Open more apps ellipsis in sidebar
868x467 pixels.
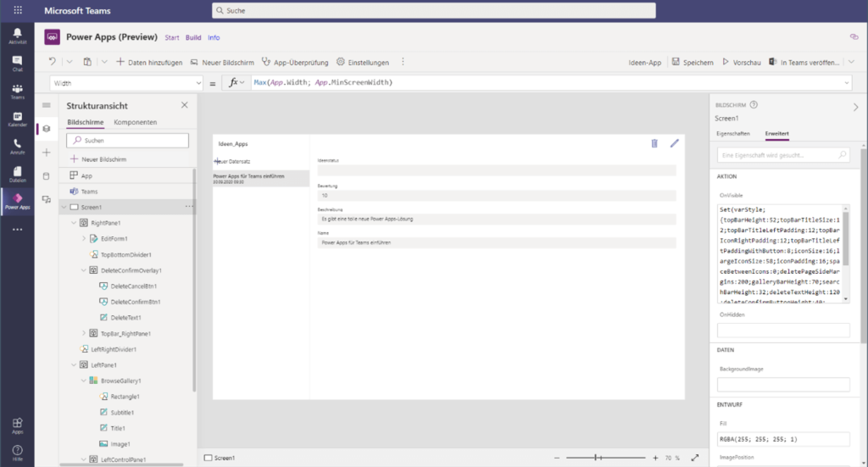(17, 229)
